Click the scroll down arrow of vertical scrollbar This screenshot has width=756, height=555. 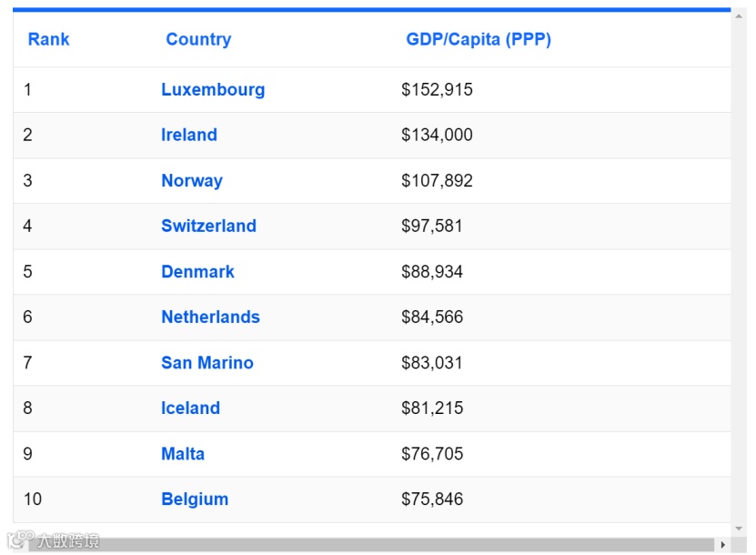739,529
